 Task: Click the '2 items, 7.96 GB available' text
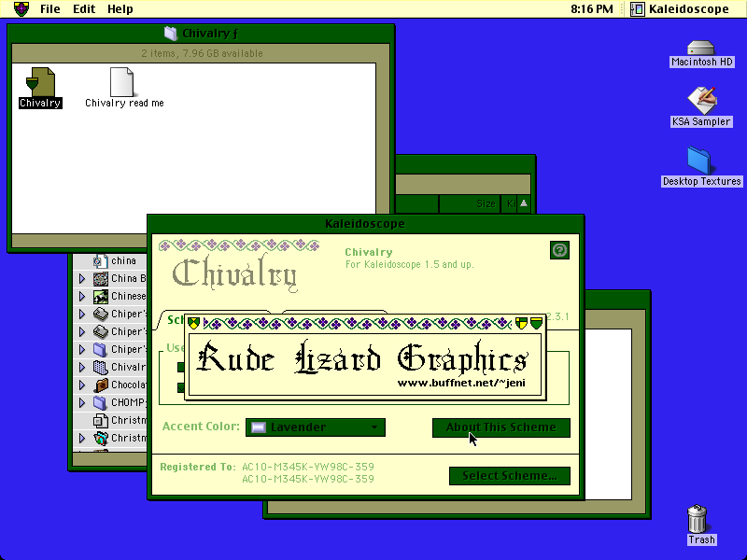pos(202,53)
